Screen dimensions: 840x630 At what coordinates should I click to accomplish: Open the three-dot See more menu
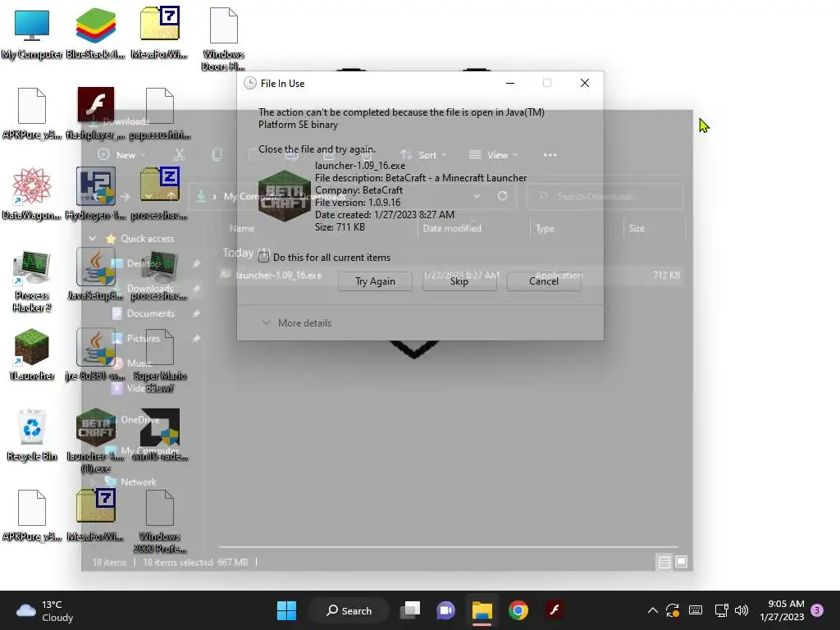point(550,155)
